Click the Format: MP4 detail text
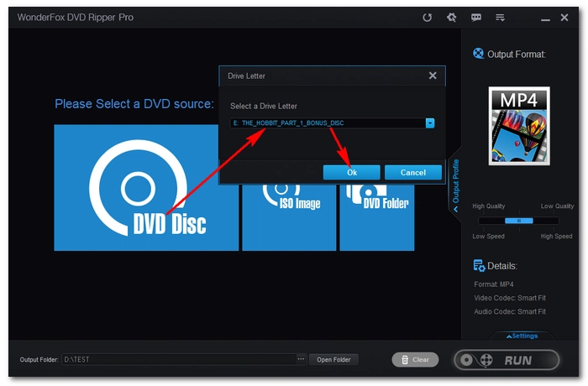This screenshot has height=386, width=588. pos(494,284)
